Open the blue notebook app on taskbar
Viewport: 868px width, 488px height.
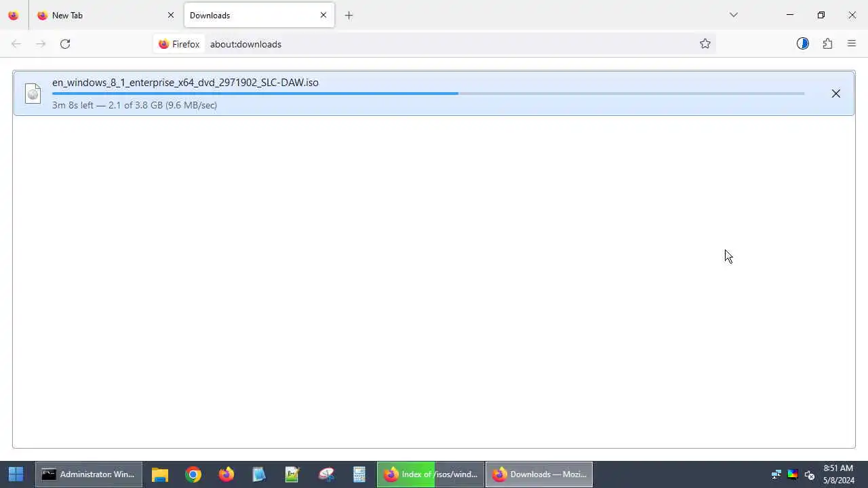(259, 474)
